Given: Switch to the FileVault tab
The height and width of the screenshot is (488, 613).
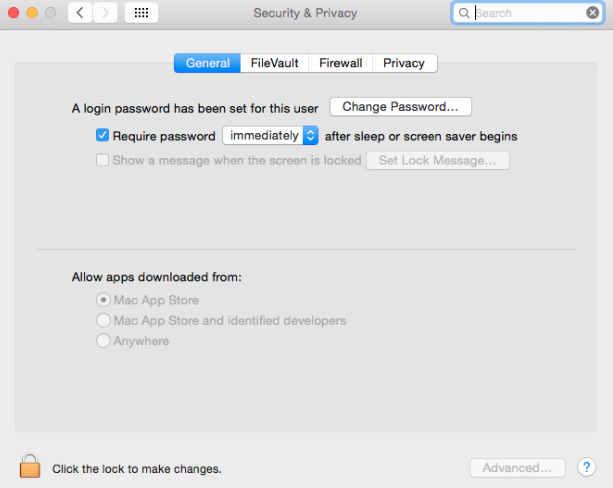Looking at the screenshot, I should 274,63.
